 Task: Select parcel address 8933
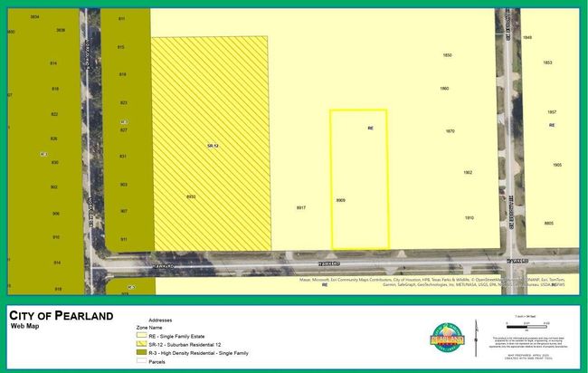click(x=191, y=196)
